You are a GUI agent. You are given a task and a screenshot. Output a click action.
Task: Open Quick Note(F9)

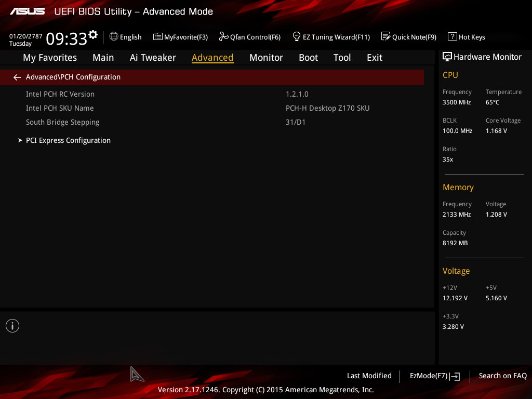414,37
